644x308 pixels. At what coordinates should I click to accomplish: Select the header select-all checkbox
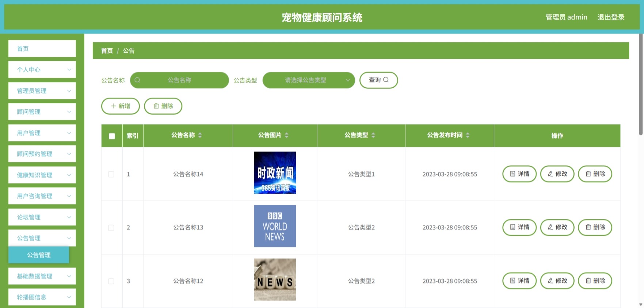(x=112, y=136)
